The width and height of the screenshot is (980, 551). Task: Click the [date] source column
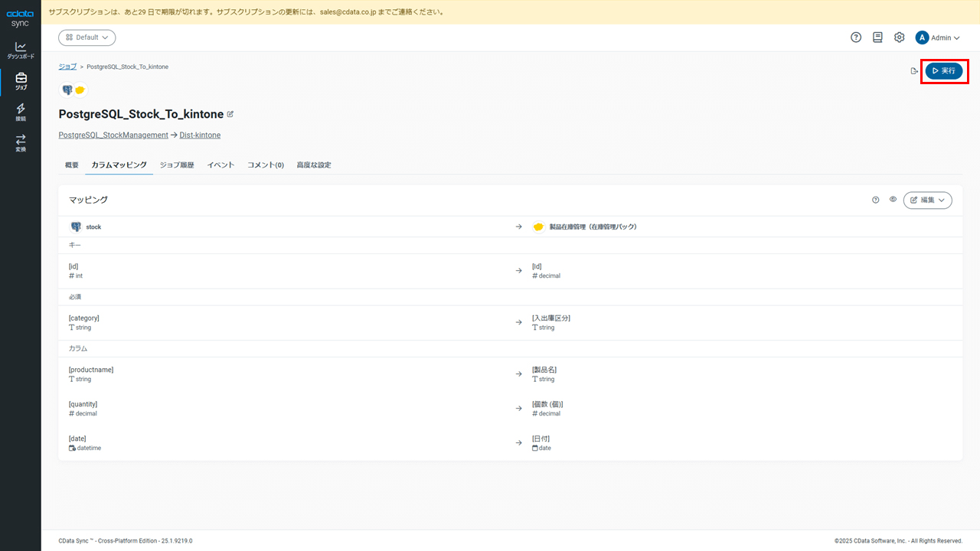(x=77, y=439)
